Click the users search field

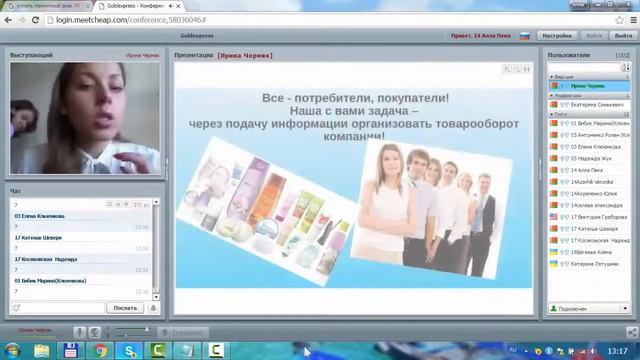[x=584, y=67]
